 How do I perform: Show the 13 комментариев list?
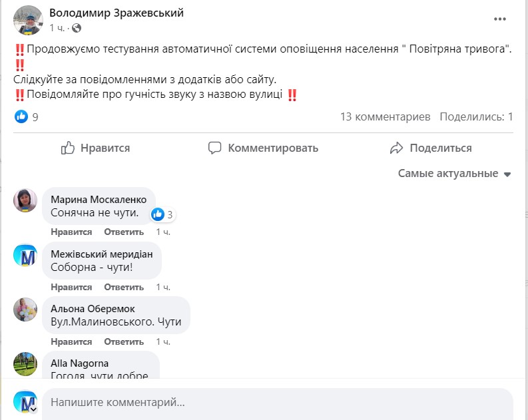pyautogui.click(x=385, y=117)
